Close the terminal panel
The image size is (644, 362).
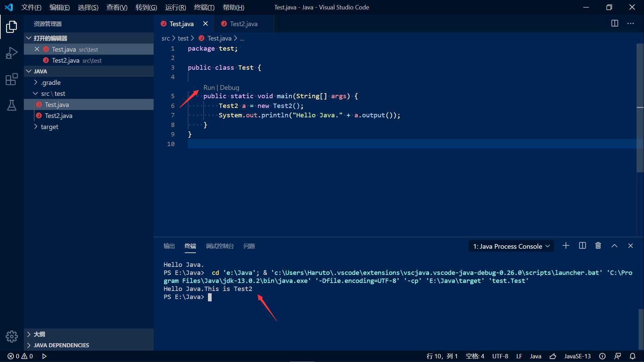631,246
